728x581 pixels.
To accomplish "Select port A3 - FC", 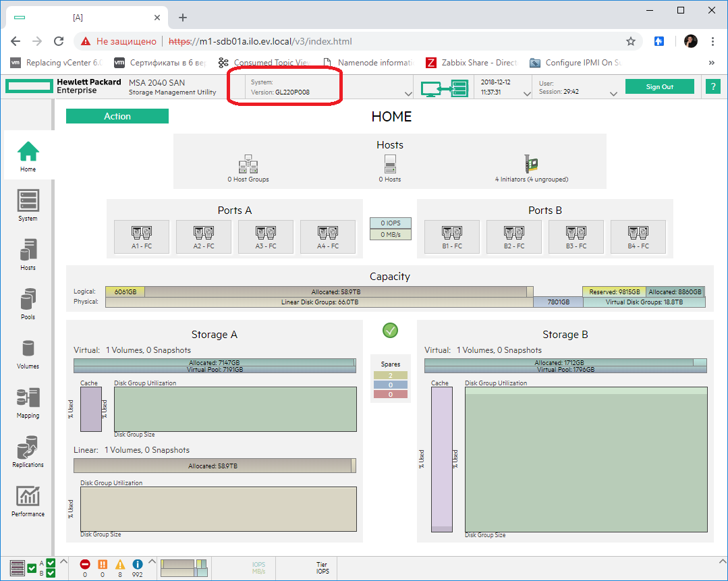I will pos(266,237).
